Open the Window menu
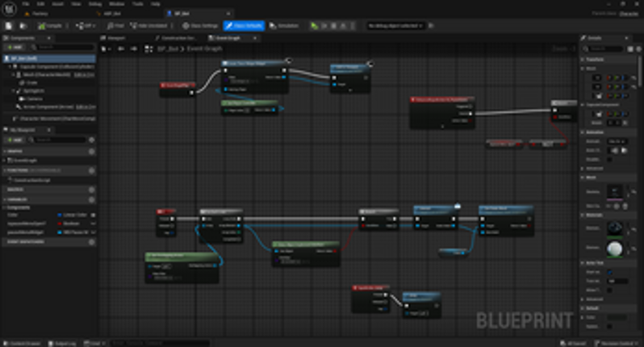Screen dimensions: 644x347 click(x=116, y=4)
